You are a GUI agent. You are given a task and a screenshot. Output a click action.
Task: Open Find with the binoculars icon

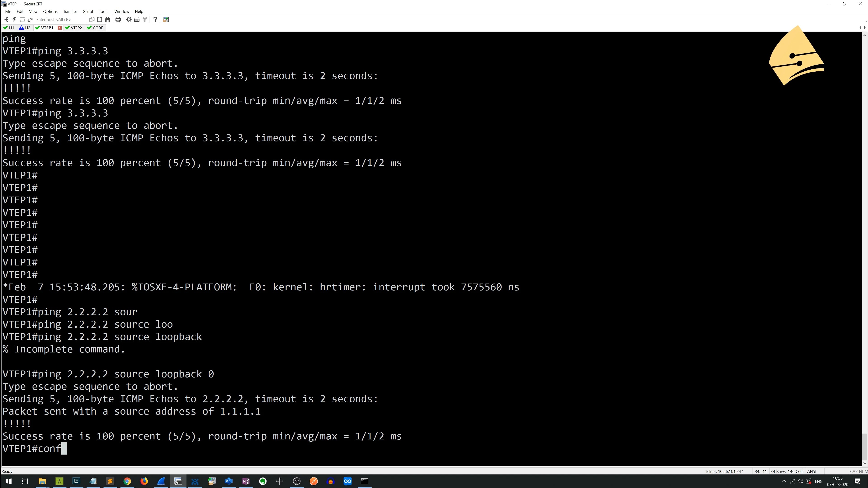108,19
